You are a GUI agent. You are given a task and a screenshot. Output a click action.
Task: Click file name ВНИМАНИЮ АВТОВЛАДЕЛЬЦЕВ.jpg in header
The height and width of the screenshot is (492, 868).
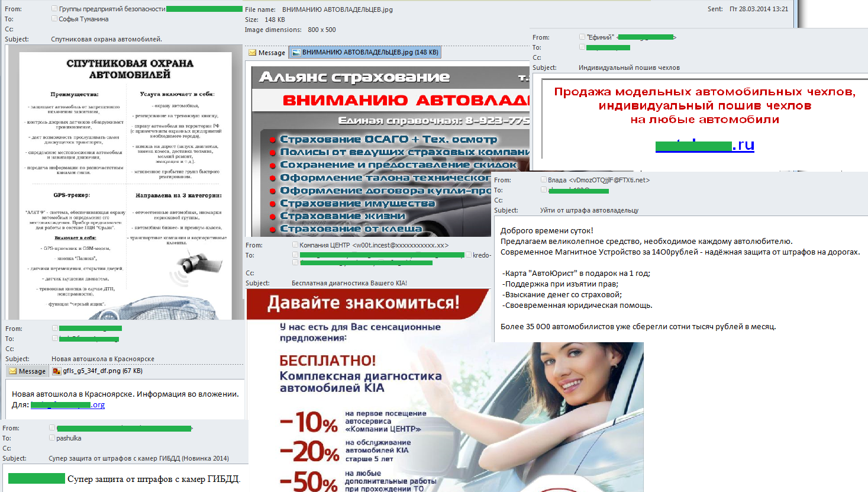(x=337, y=9)
